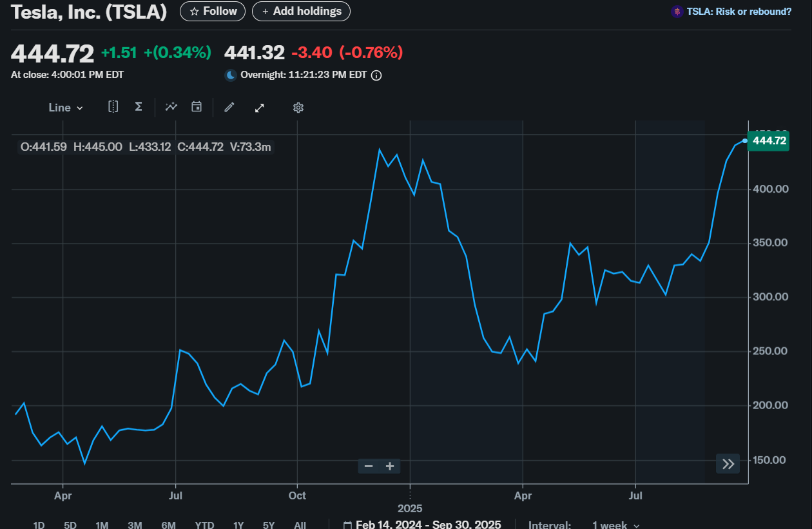Viewport: 812px width, 529px height.
Task: Open the Feb 14, 2024 - Sep 30, 2025 date picker
Action: pos(421,524)
